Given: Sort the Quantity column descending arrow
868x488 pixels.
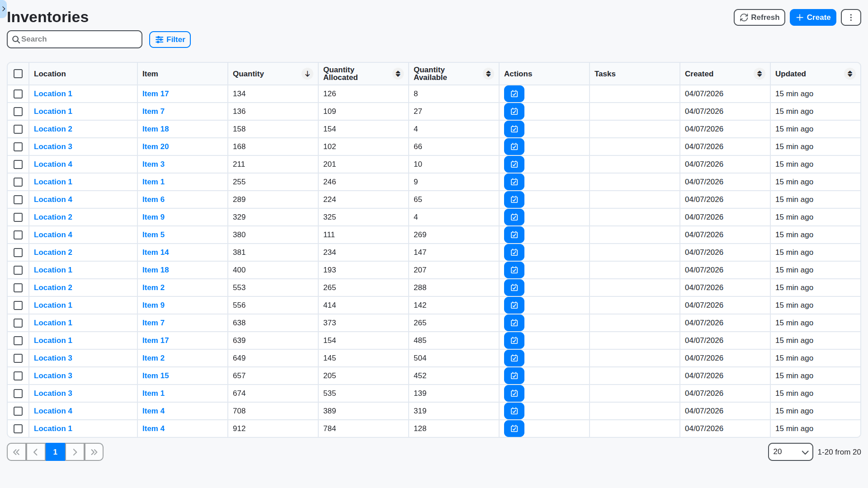Looking at the screenshot, I should click(x=307, y=74).
